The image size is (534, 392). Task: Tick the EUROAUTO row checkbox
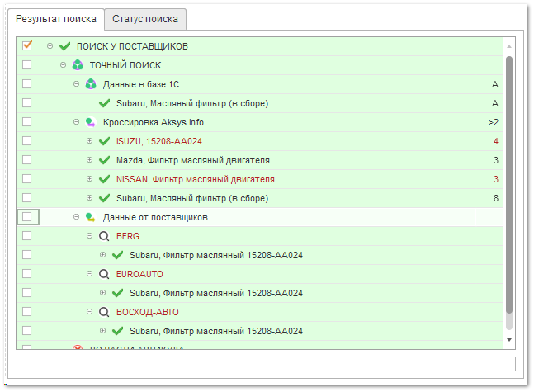(x=27, y=274)
